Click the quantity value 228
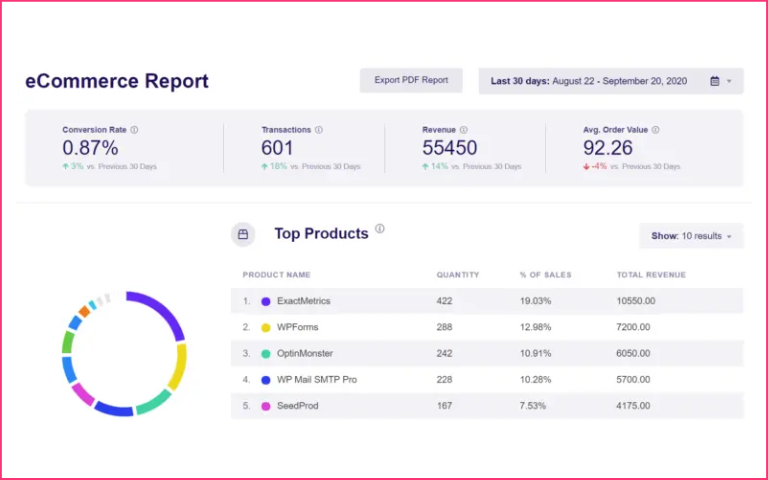Viewport: 768px width, 480px height. [x=444, y=380]
